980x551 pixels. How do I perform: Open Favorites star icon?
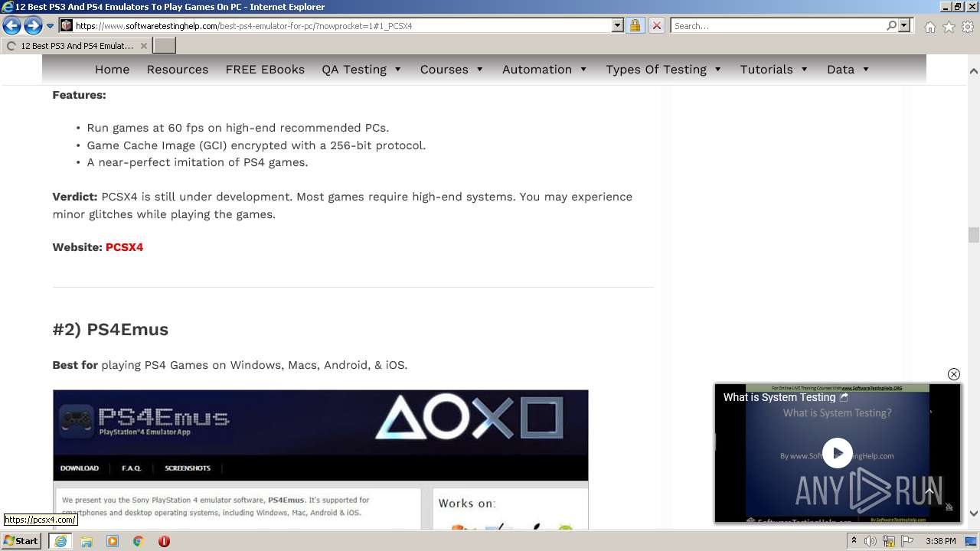point(949,27)
